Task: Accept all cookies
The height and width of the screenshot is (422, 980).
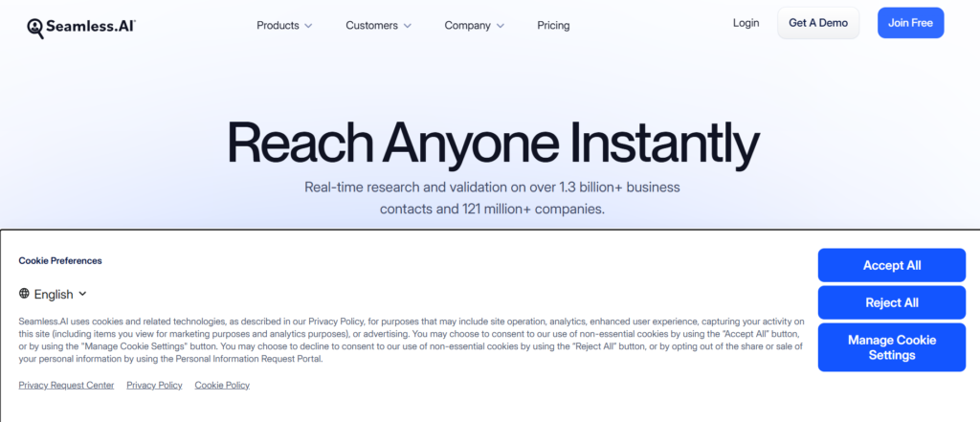Action: click(x=891, y=265)
